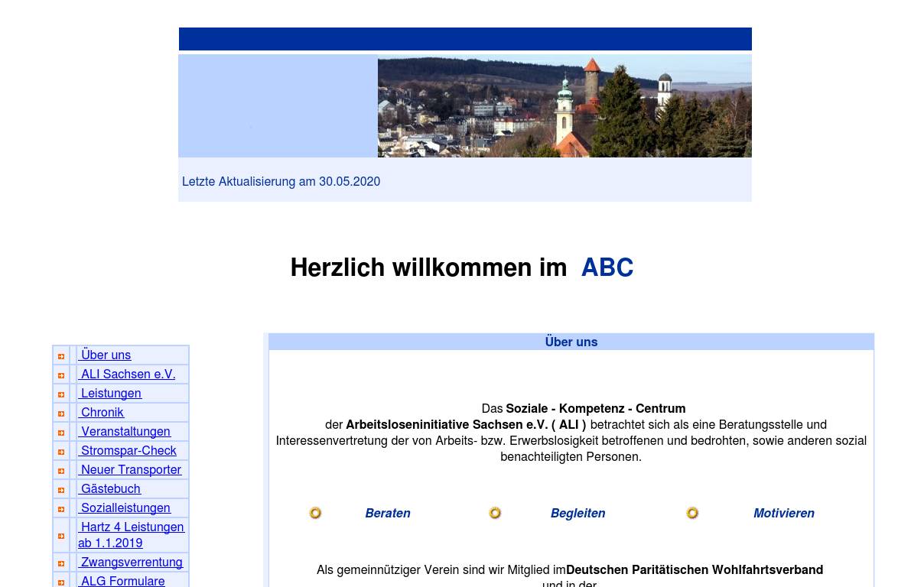The width and height of the screenshot is (924, 587).
Task: Click the arrow icon beside Gästebuch
Action: coord(61,490)
